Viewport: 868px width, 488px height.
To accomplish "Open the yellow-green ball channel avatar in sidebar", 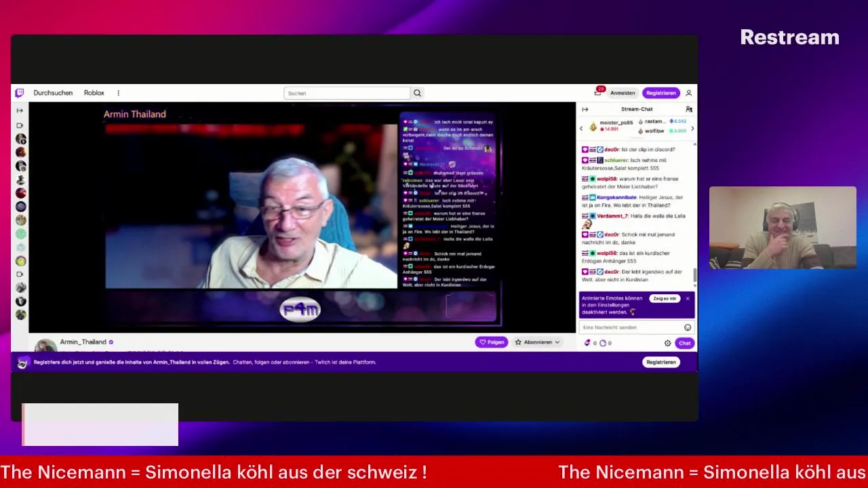I will 21,261.
